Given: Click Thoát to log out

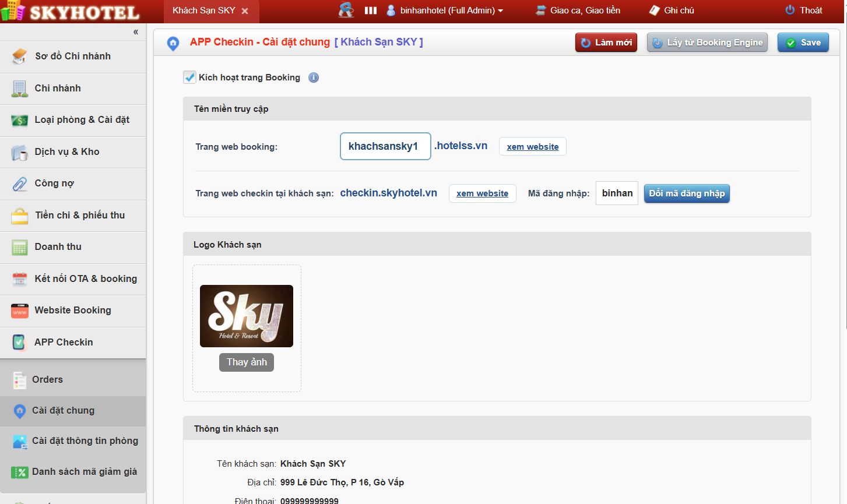Looking at the screenshot, I should point(804,10).
